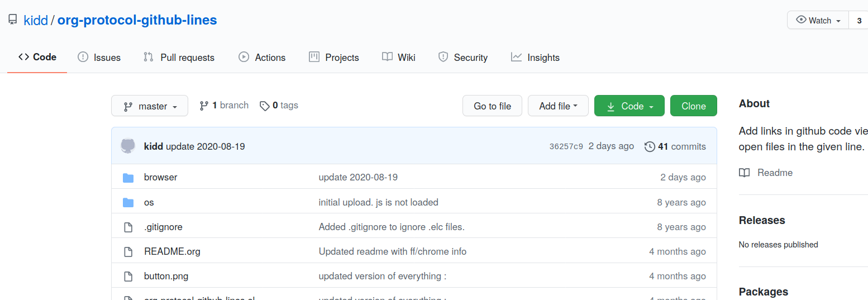Click the button.png file icon

(x=128, y=276)
